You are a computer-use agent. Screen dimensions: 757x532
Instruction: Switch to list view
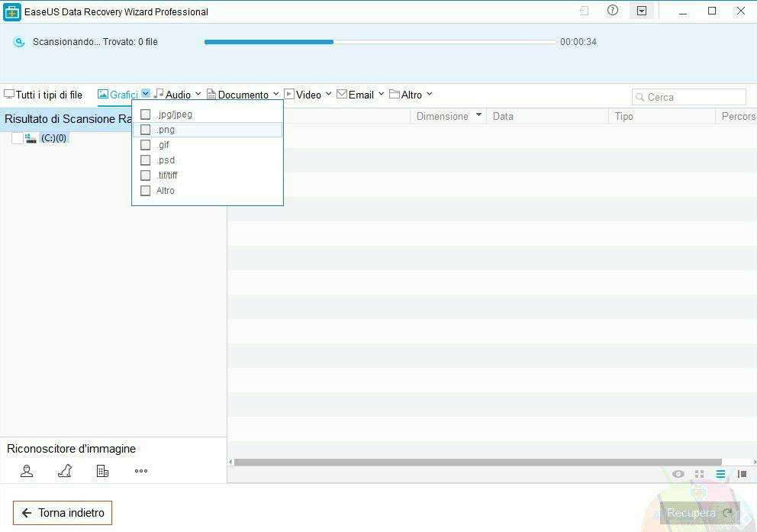(x=721, y=474)
